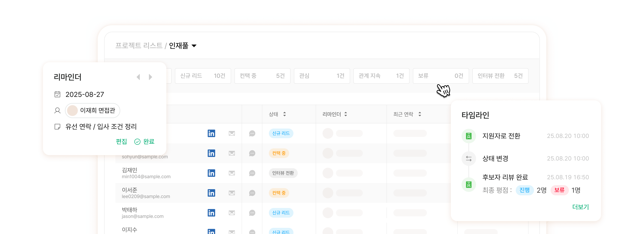This screenshot has height=234, width=644.
Task: Sort table by 리마인더 column
Action: click(x=345, y=114)
